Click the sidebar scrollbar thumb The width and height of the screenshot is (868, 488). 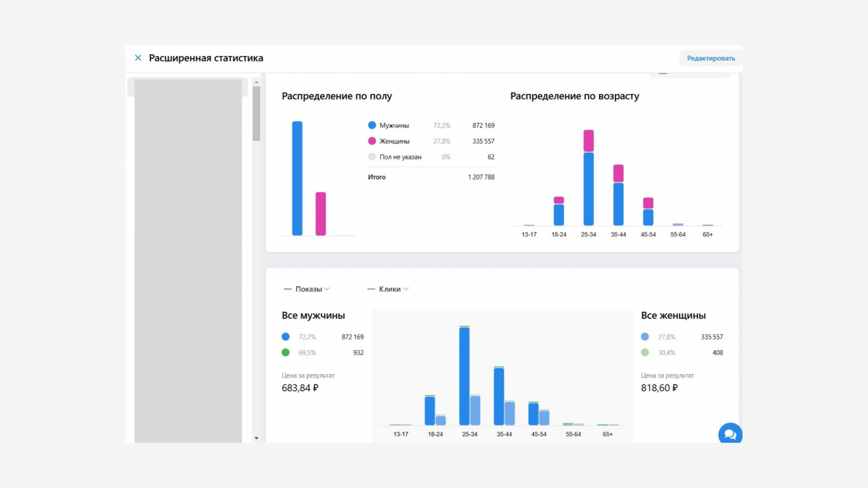point(256,113)
